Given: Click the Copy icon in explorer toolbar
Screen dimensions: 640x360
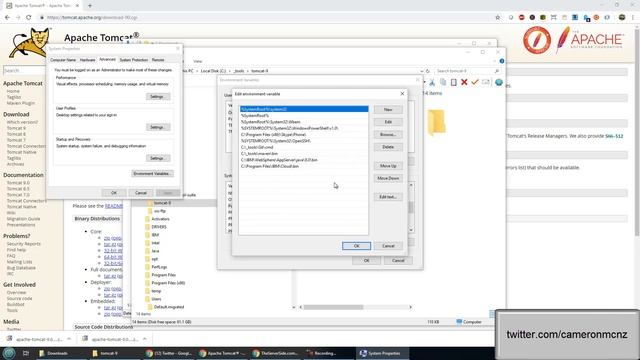Looking at the screenshot, I should [443, 82].
